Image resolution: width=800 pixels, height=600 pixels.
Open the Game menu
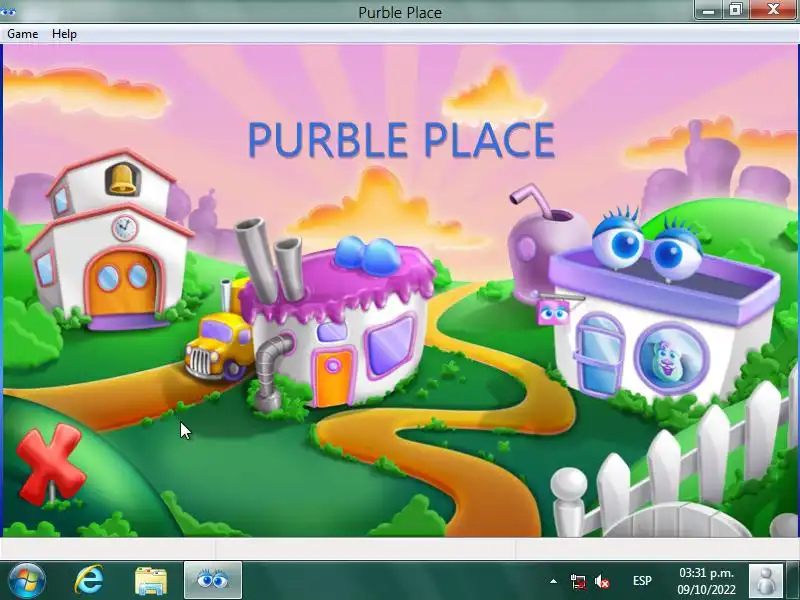(22, 34)
